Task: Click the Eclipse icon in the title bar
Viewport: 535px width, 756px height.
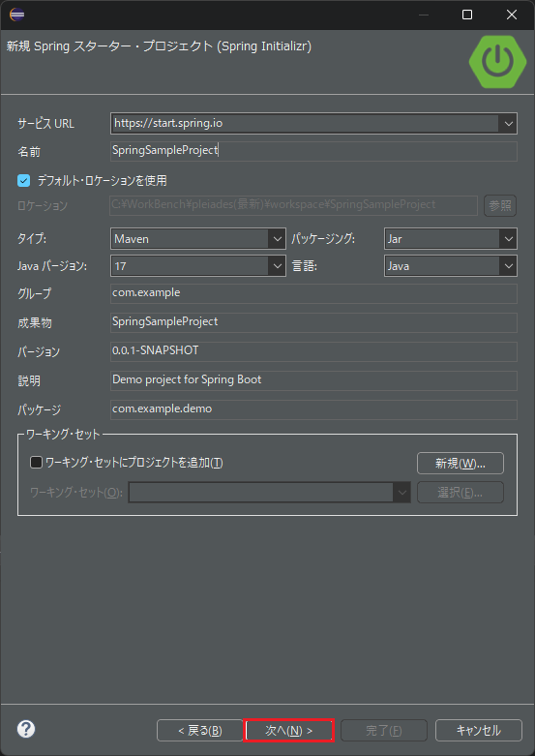Action: tap(16, 15)
